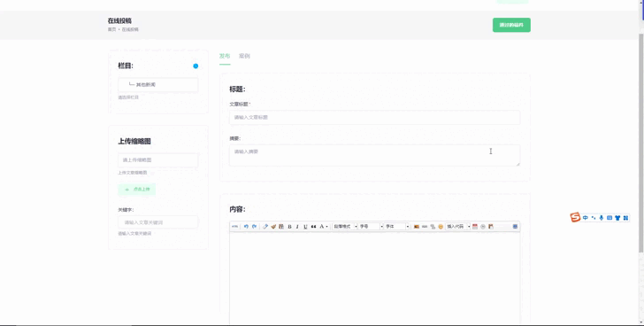Toggle Sogou punctuation mode
The height and width of the screenshot is (326, 644).
pyautogui.click(x=594, y=218)
